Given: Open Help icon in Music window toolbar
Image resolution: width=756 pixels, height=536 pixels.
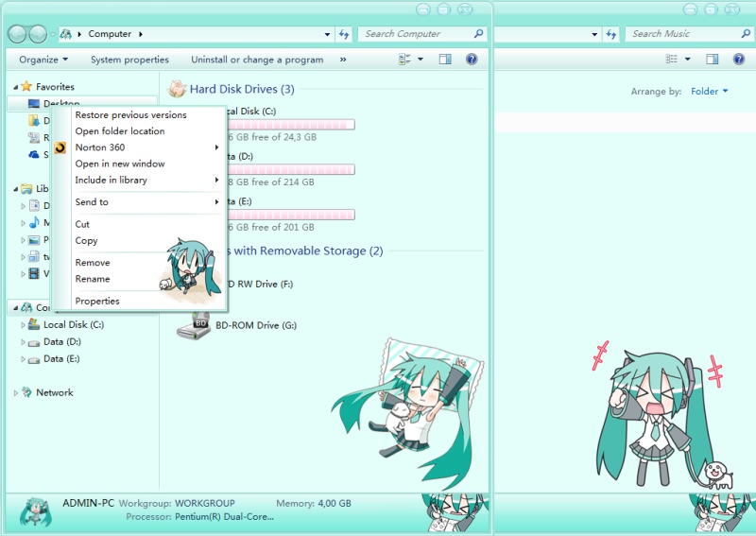Looking at the screenshot, I should tap(739, 59).
